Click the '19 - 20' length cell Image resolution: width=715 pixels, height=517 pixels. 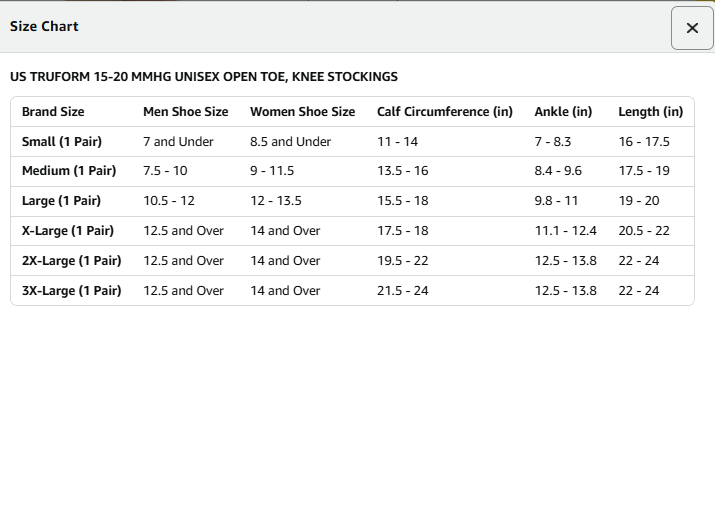(639, 201)
